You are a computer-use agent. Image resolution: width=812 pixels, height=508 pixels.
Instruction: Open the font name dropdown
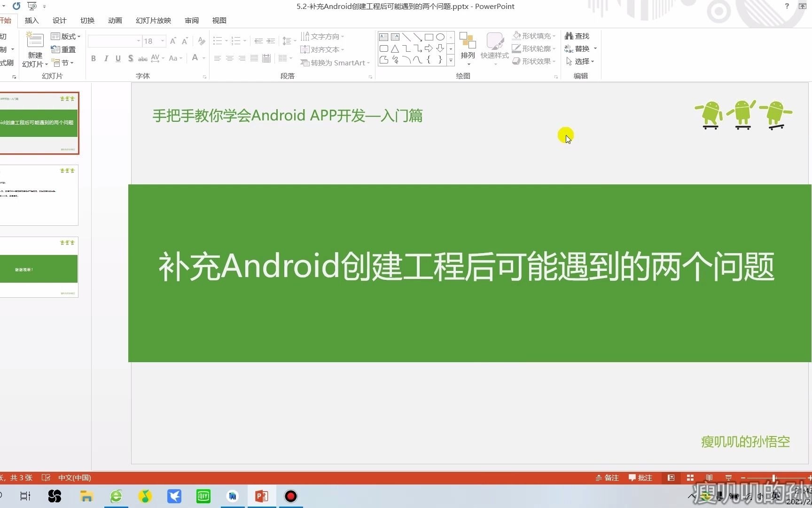pos(139,41)
